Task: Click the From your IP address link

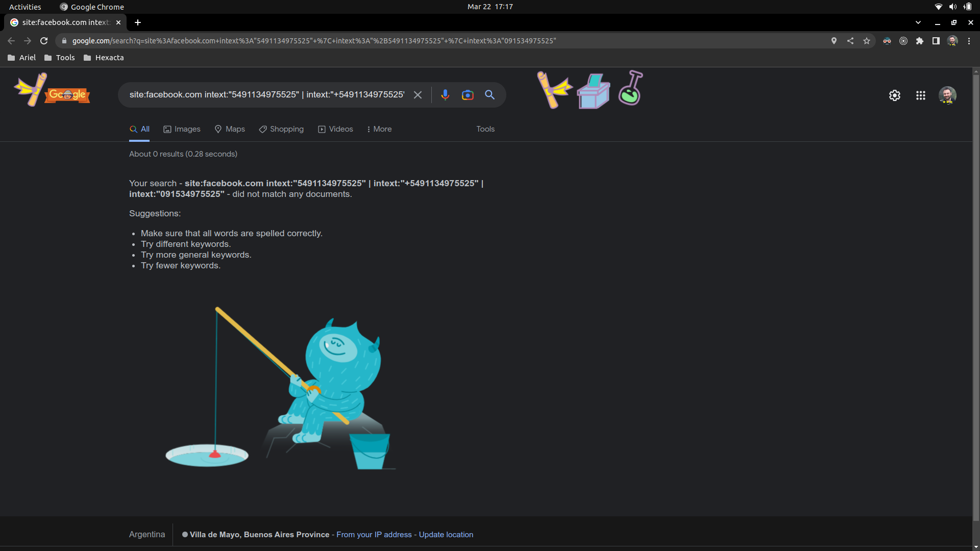Action: point(374,535)
